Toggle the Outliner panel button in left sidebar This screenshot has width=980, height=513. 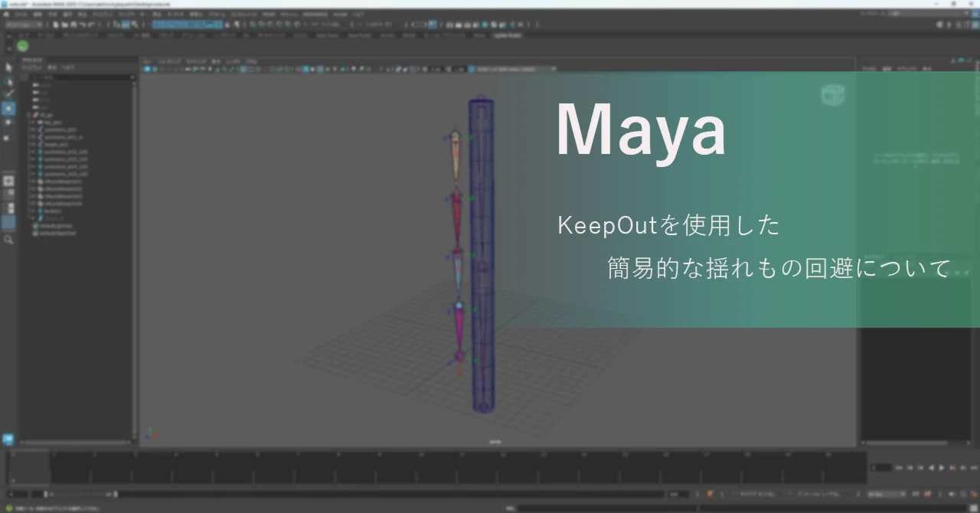[8, 224]
